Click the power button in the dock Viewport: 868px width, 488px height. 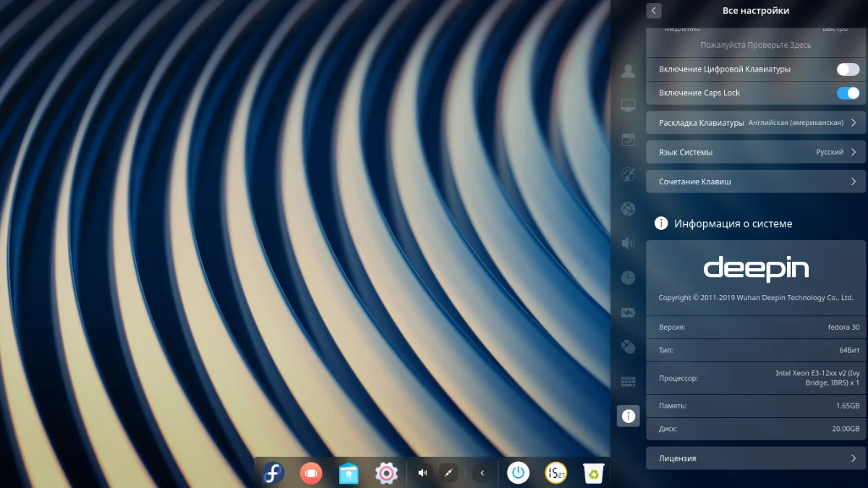pyautogui.click(x=518, y=474)
